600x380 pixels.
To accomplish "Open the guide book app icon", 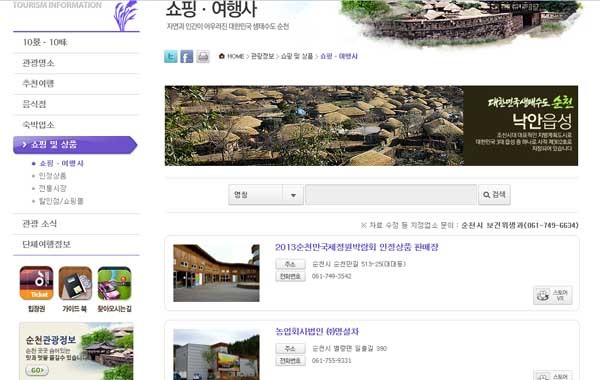I will (x=75, y=283).
